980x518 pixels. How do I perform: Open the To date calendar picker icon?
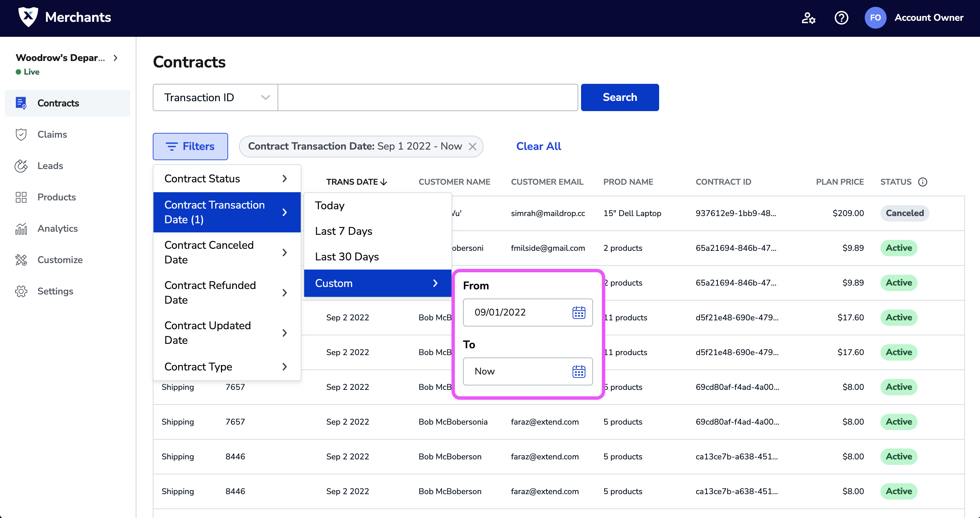coord(579,371)
